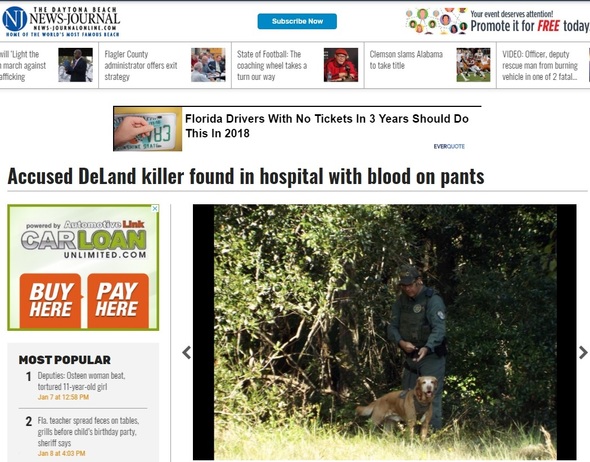Click the Clemson football game thumbnail

click(x=473, y=65)
